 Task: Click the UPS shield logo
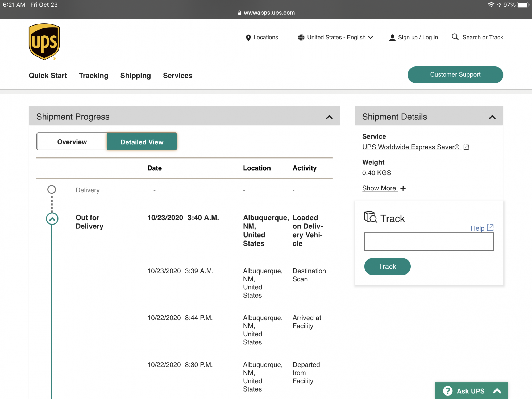click(44, 42)
